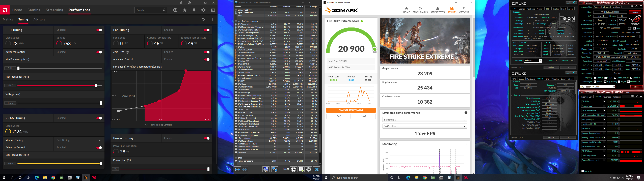Open the Monitoring three-dot menu in 3DMark

pyautogui.click(x=467, y=144)
